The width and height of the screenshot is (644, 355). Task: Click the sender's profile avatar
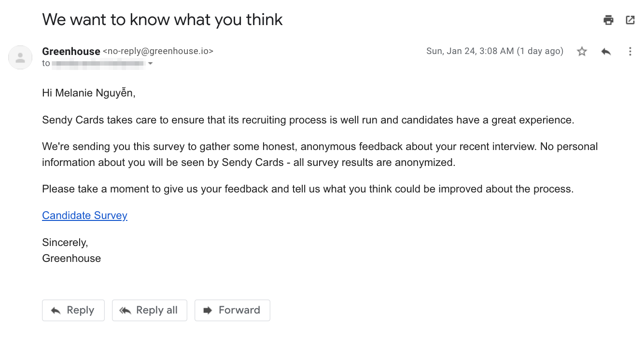point(20,57)
